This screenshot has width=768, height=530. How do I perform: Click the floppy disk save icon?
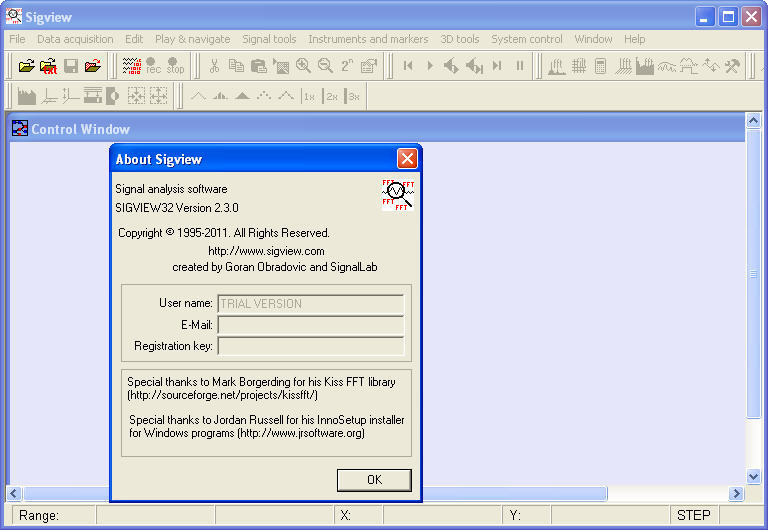pyautogui.click(x=71, y=66)
